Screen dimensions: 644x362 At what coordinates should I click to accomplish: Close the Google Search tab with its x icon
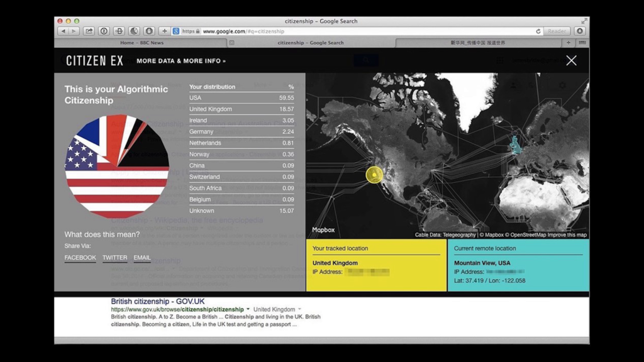[231, 43]
